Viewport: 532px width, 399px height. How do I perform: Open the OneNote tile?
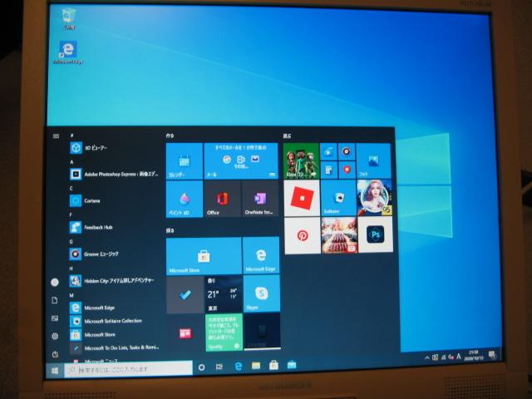(x=260, y=199)
